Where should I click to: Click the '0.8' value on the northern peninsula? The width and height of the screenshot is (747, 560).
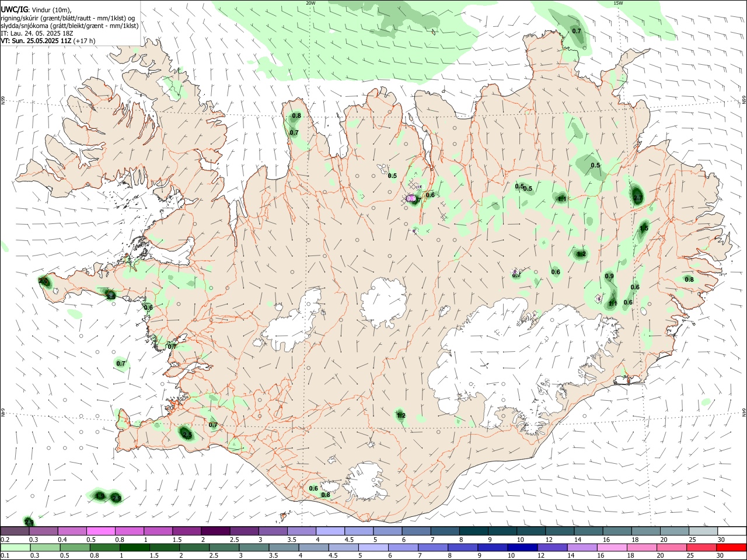(x=296, y=116)
